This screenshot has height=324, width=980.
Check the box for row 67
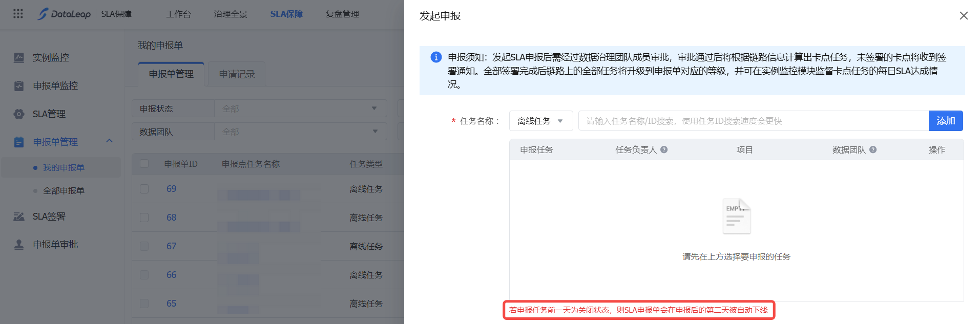click(144, 246)
